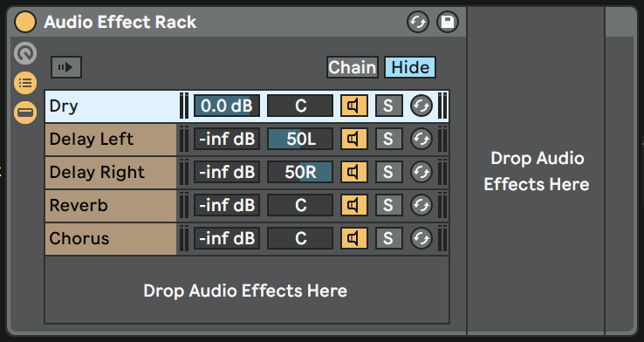Click the Dry chain pan C field

click(300, 106)
